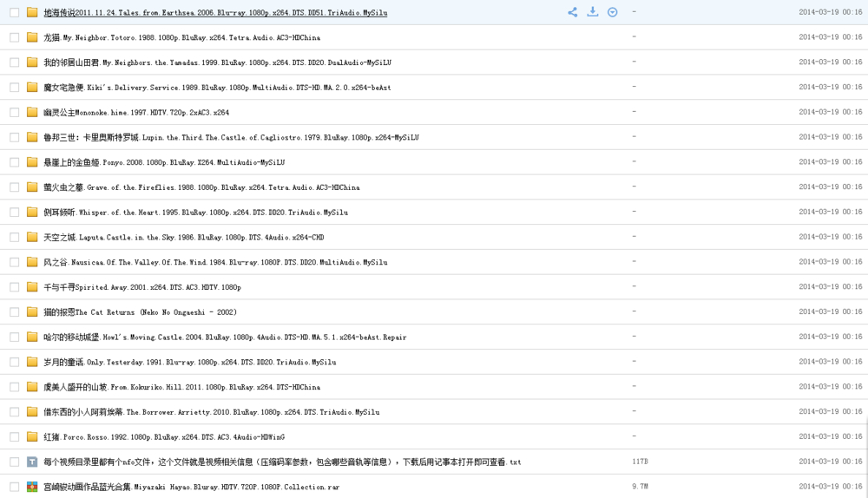Tick the Castle of Cagliostro checkbox

click(15, 137)
